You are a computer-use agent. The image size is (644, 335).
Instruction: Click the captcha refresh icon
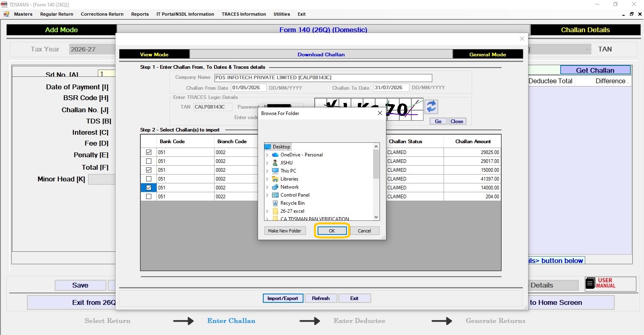[x=431, y=107]
